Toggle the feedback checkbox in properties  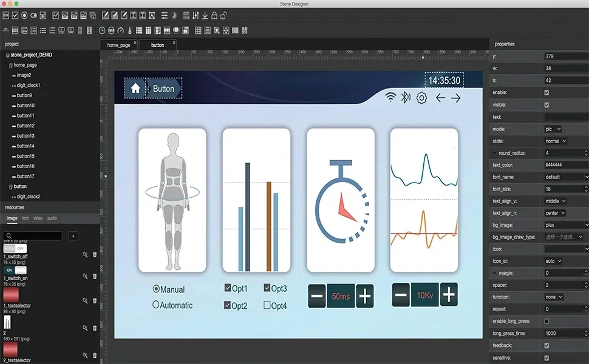(x=546, y=345)
